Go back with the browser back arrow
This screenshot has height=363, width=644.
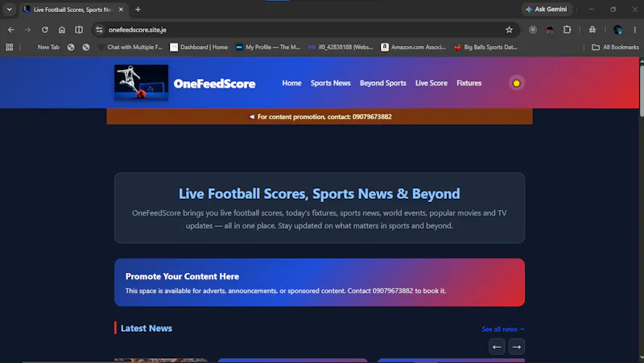point(11,30)
